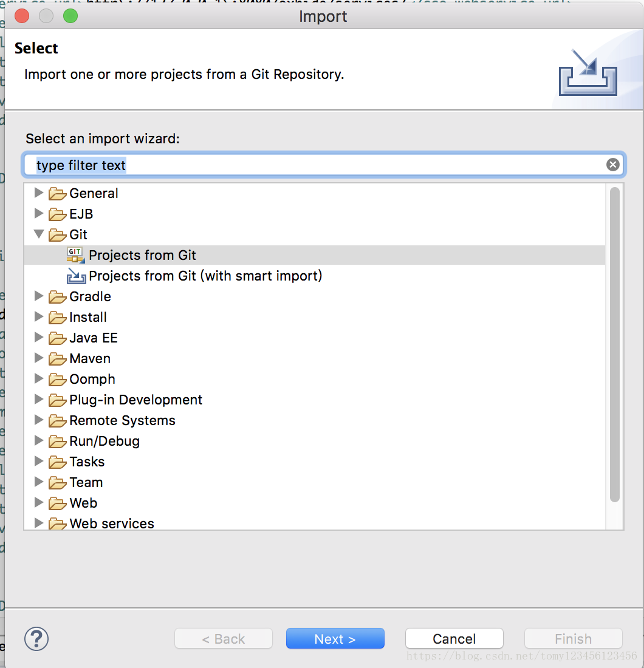The image size is (644, 668).
Task: Click the help question mark icon
Action: point(36,639)
